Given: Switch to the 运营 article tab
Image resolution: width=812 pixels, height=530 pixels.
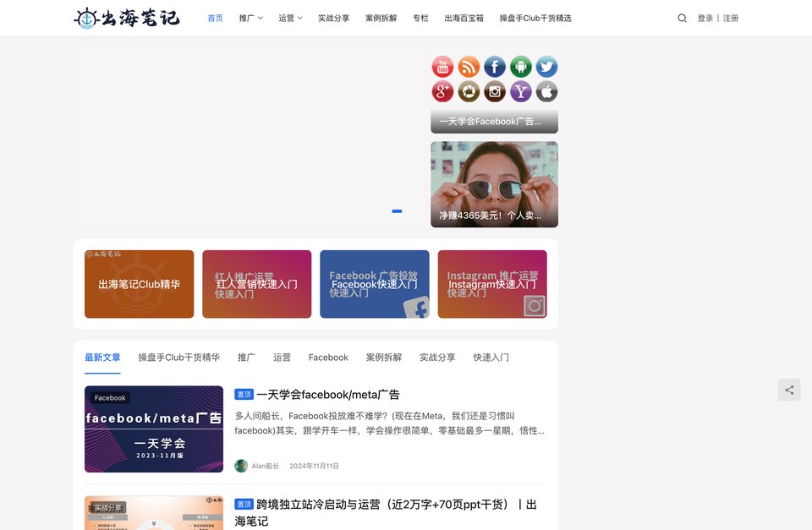Looking at the screenshot, I should tap(282, 357).
